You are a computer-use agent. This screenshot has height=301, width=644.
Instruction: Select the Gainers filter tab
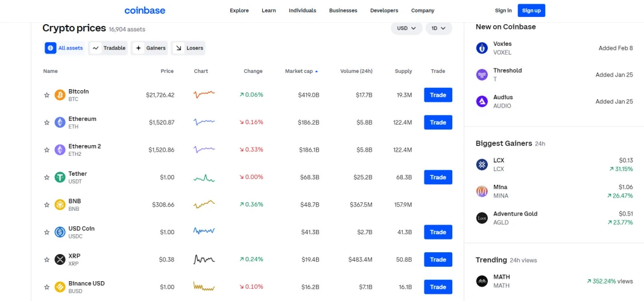(x=150, y=48)
